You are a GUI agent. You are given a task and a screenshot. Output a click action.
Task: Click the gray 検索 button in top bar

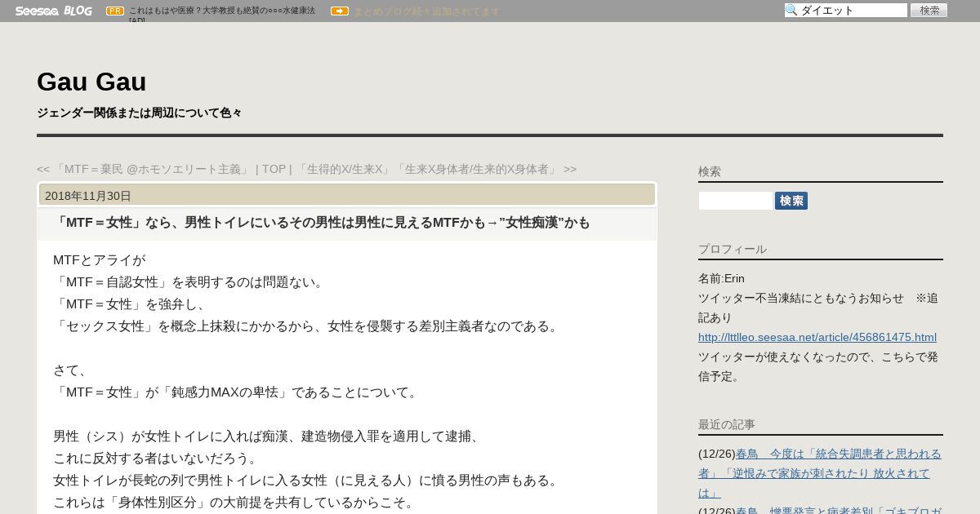point(929,10)
